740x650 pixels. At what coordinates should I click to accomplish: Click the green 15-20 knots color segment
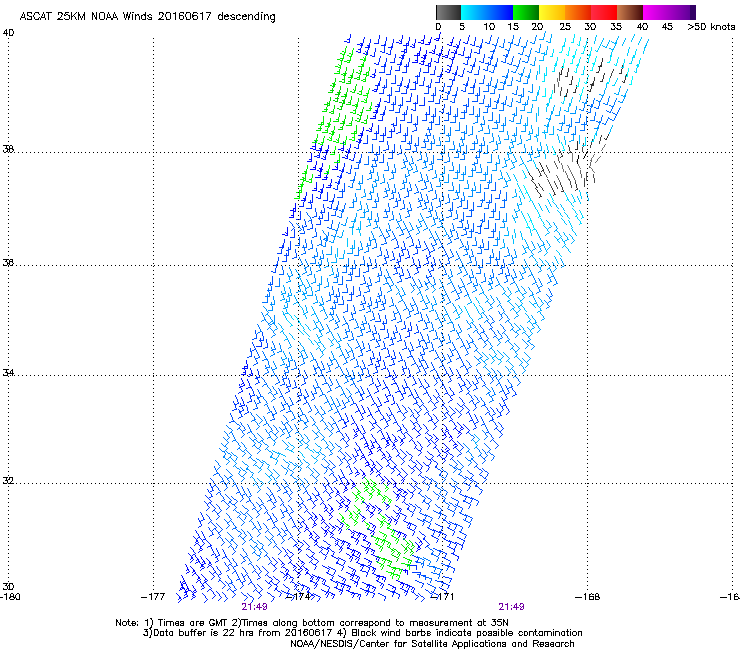pos(526,12)
